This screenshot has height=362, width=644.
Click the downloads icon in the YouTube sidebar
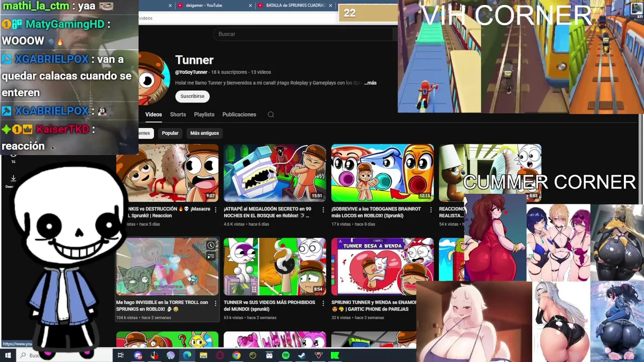13,178
